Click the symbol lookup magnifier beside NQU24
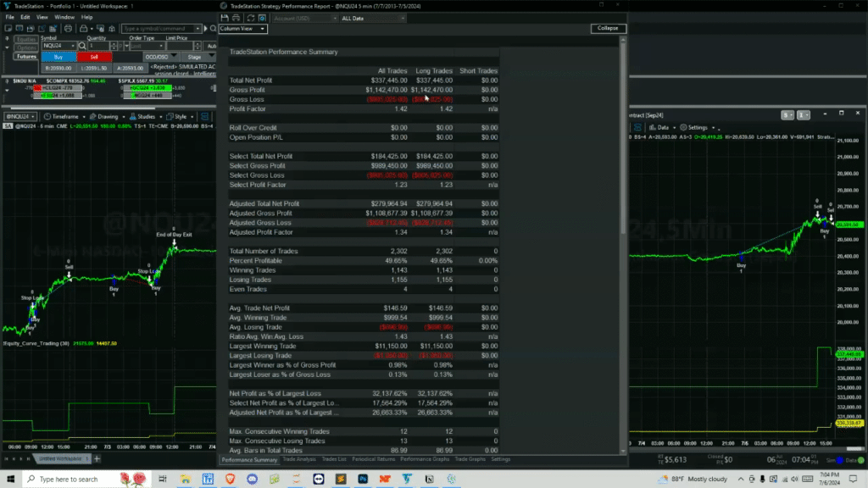Image resolution: width=868 pixels, height=488 pixels. point(82,46)
